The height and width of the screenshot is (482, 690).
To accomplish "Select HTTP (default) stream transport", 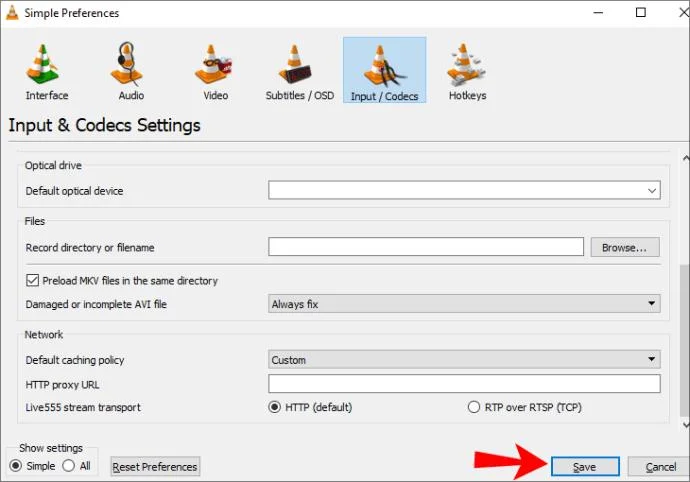I will pyautogui.click(x=274, y=407).
